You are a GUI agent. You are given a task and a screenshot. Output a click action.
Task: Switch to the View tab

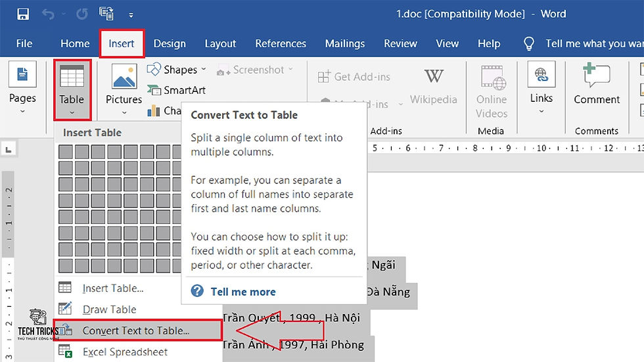click(x=448, y=43)
